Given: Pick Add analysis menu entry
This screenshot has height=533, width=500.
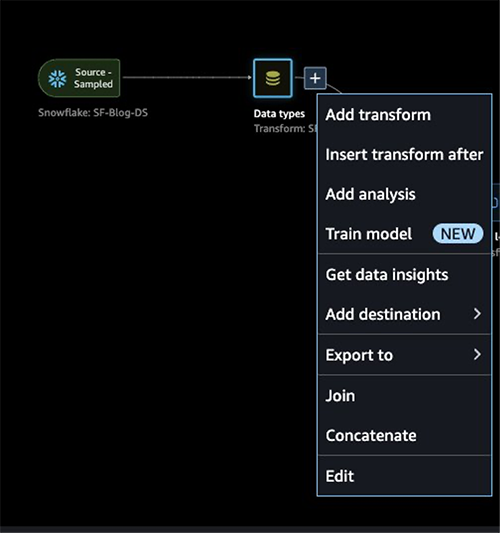Looking at the screenshot, I should click(x=404, y=194).
